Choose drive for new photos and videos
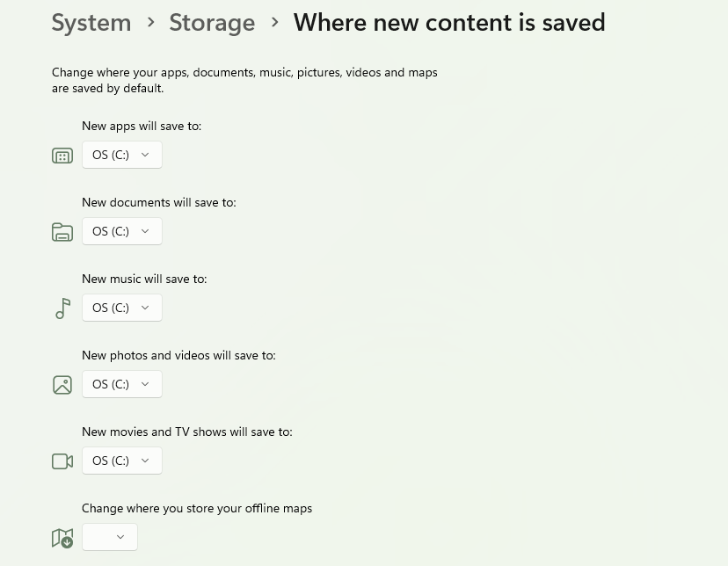Image resolution: width=728 pixels, height=566 pixels. (122, 384)
